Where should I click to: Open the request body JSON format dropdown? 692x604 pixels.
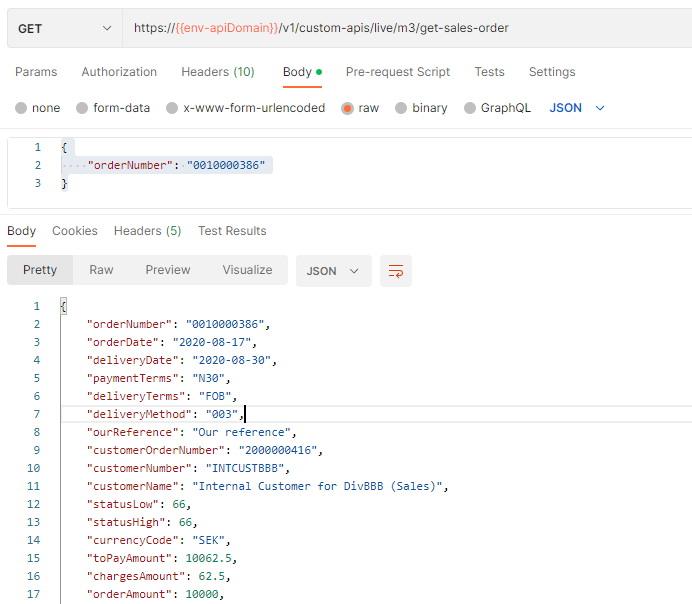coord(577,108)
